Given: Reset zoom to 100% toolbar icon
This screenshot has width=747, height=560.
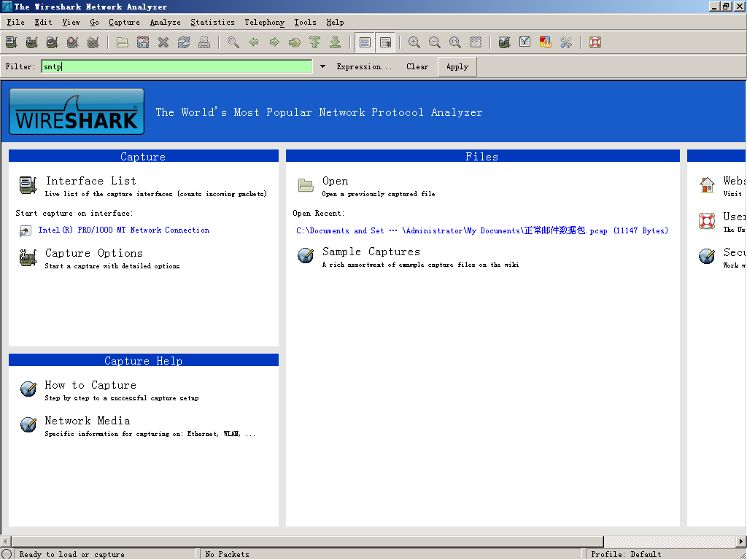Looking at the screenshot, I should coord(455,42).
